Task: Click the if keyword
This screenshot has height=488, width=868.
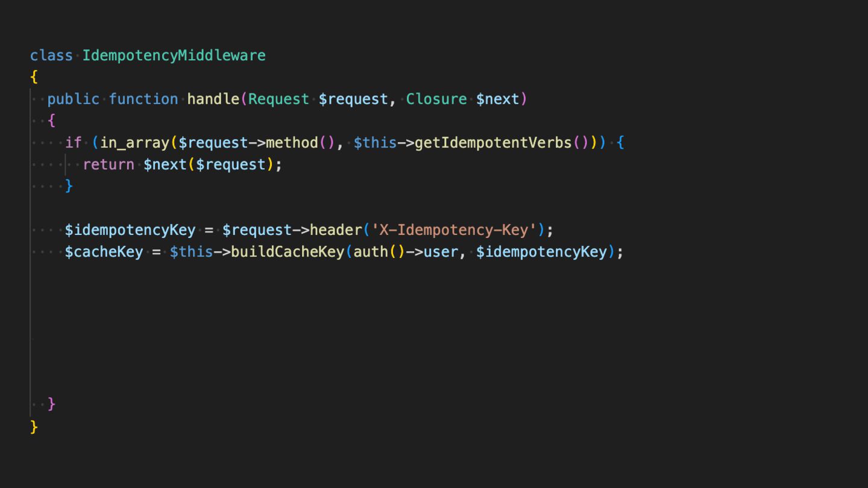Action: click(x=74, y=143)
